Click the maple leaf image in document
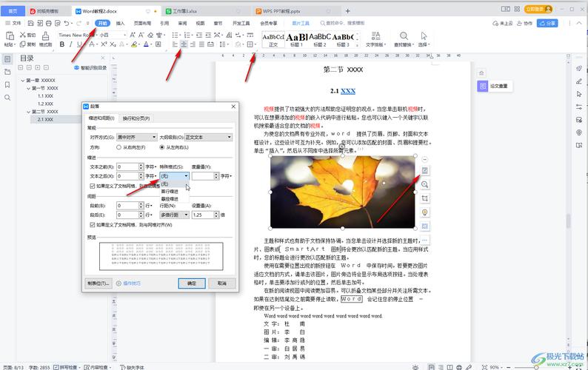Image resolution: width=588 pixels, height=370 pixels. click(343, 192)
